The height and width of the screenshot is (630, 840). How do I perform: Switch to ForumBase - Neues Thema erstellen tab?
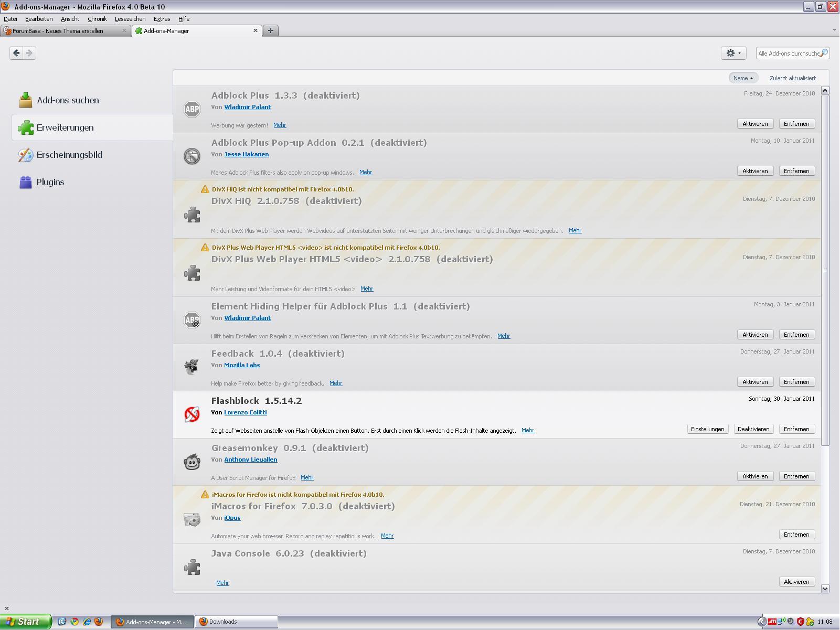click(x=66, y=30)
